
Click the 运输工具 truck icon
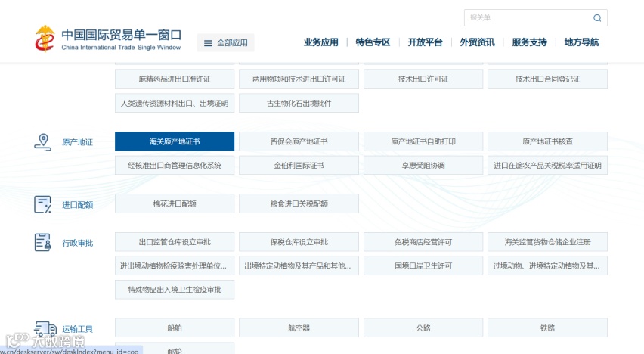(45, 328)
